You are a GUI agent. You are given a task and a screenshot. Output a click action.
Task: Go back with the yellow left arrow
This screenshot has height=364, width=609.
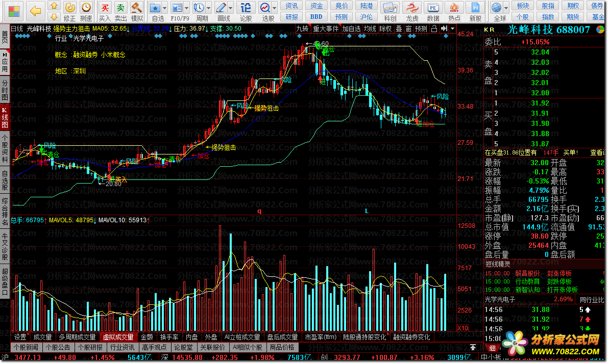tap(35, 11)
